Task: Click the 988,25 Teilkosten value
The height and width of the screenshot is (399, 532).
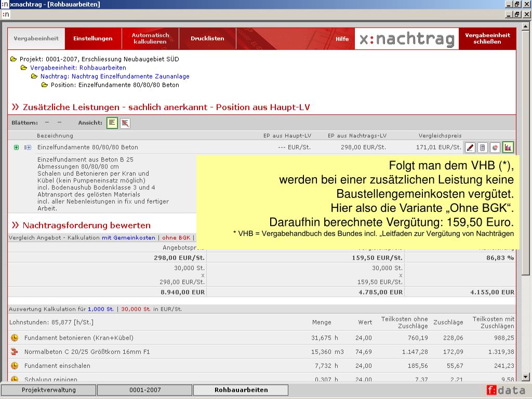Action: tap(504, 338)
